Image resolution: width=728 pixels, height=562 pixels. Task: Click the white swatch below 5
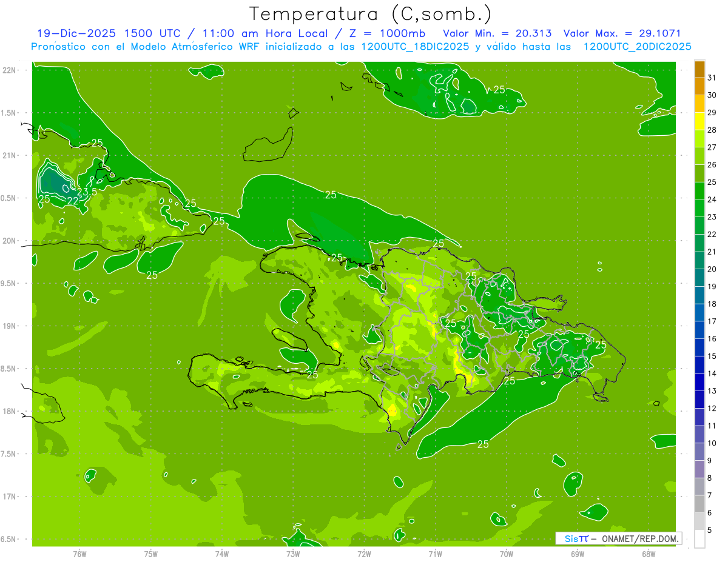tap(699, 539)
